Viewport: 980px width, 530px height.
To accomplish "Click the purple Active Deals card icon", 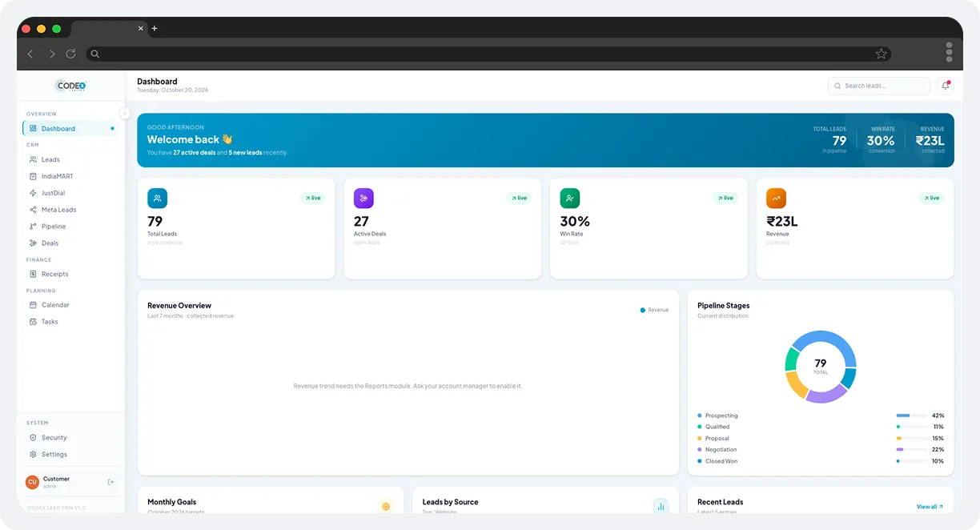I will coord(363,199).
